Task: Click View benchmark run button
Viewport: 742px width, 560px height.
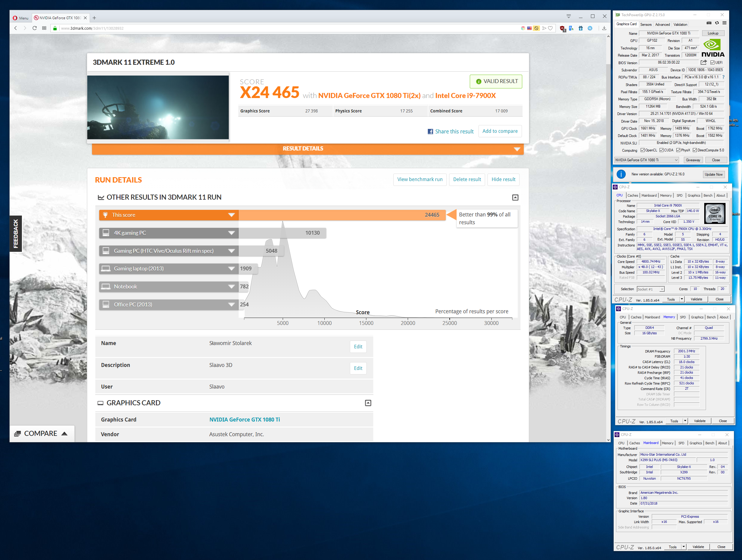Action: [420, 179]
